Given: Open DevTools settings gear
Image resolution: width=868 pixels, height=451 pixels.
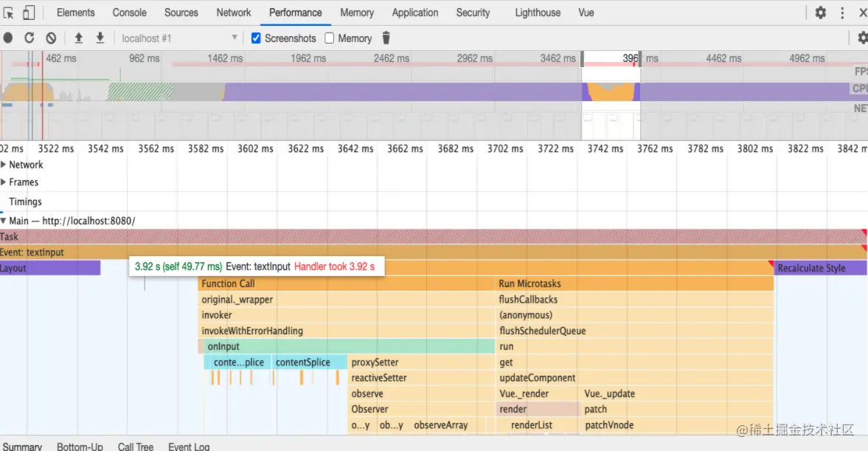Looking at the screenshot, I should [820, 13].
